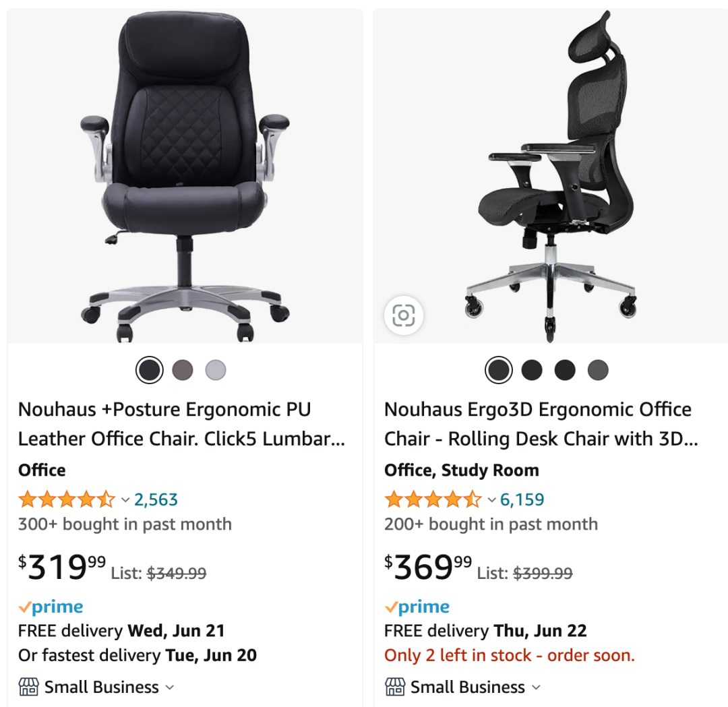Click the star rating of the +Posture chair

pos(67,499)
